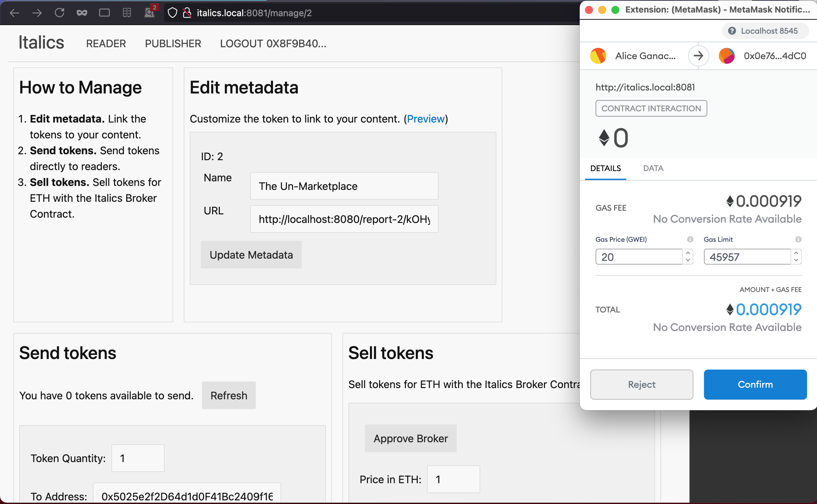This screenshot has height=504, width=817.
Task: Click the READER menu item
Action: click(x=106, y=44)
